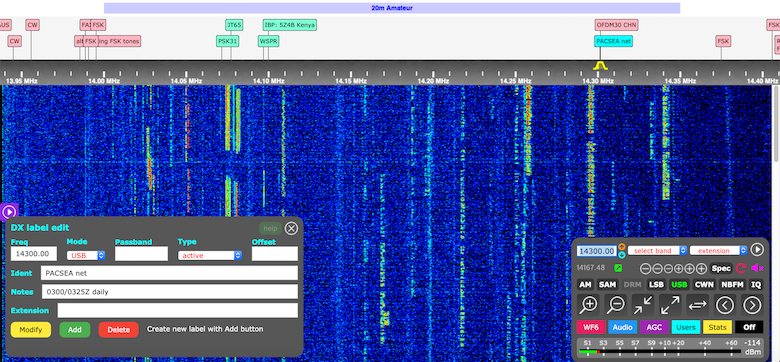Toggle the Spec spectrum display button
The width and height of the screenshot is (780, 362).
click(x=721, y=269)
